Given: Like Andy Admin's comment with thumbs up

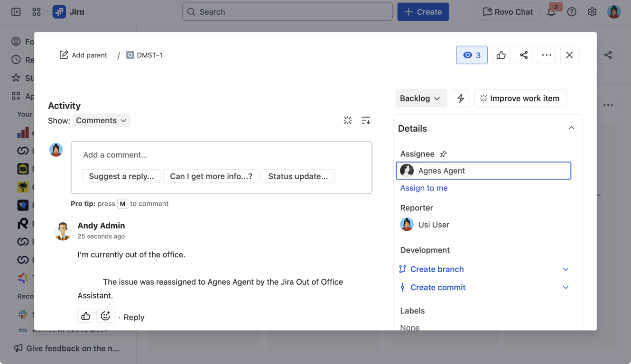Looking at the screenshot, I should [86, 316].
